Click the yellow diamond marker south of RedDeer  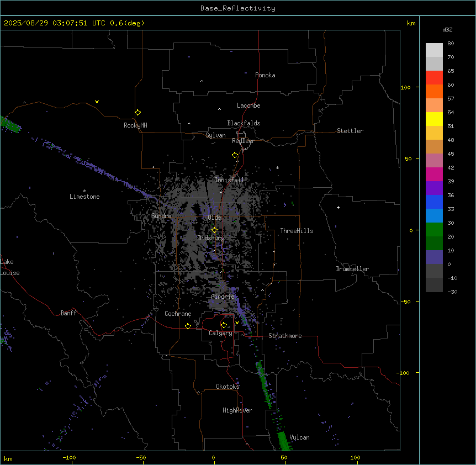pyautogui.click(x=235, y=155)
